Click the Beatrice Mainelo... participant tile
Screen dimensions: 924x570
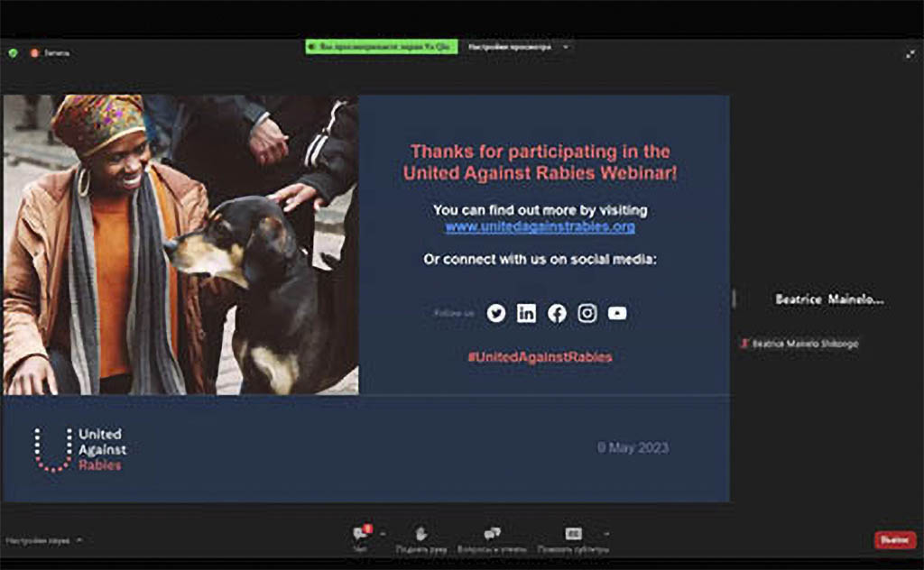(828, 299)
